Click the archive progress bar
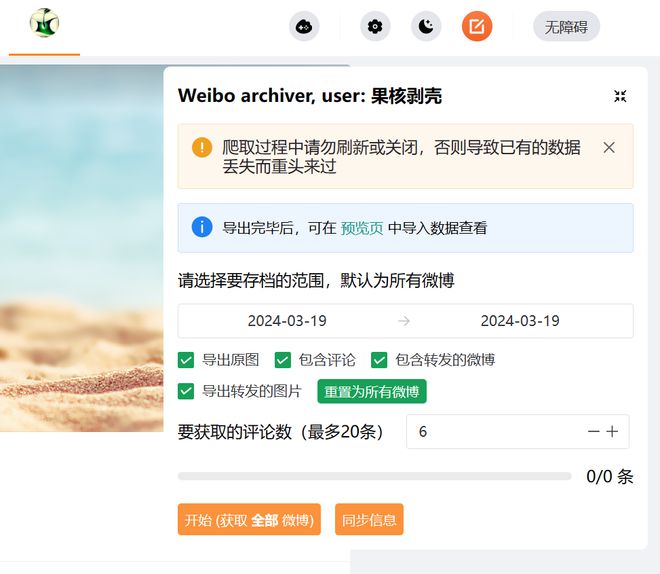Viewport: 660px width, 574px height. click(x=375, y=476)
